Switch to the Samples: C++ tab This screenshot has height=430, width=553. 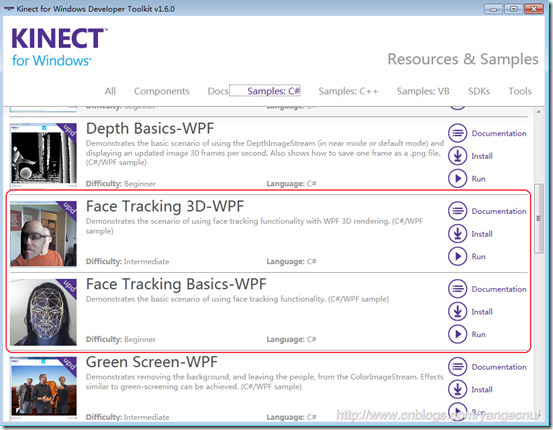tap(348, 91)
